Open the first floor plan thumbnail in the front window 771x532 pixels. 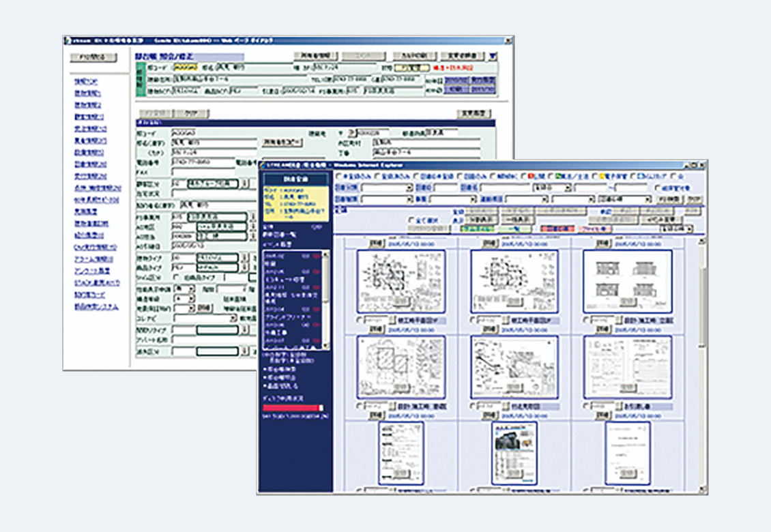coord(401,282)
